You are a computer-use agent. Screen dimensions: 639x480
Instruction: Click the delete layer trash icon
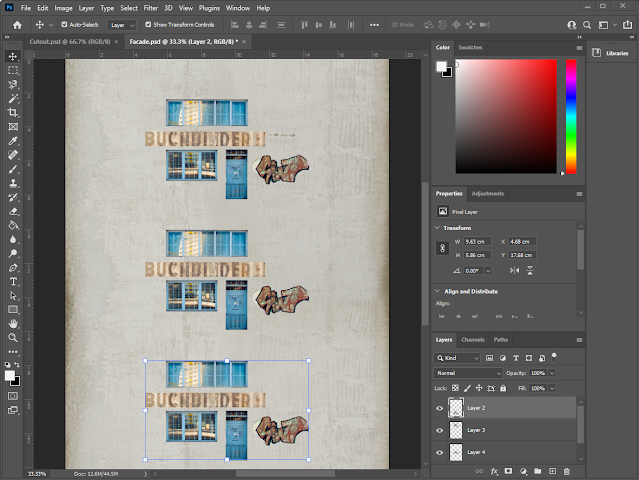click(x=566, y=470)
